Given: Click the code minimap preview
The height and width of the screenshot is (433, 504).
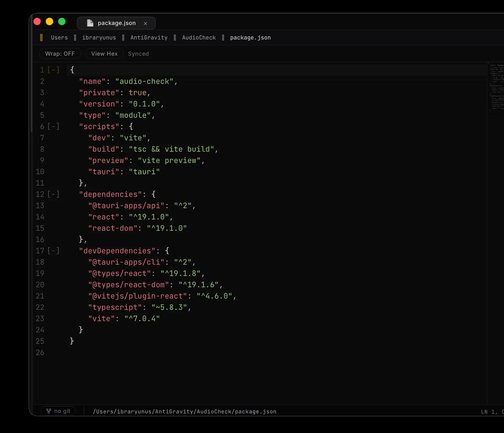Looking at the screenshot, I should (496, 88).
